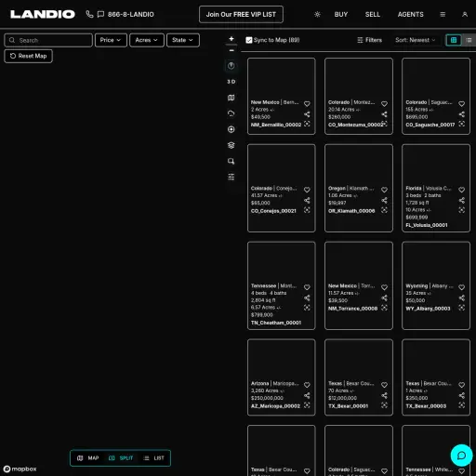Favorite the CO_Montezuma listing
This screenshot has width=476, height=476.
[384, 104]
